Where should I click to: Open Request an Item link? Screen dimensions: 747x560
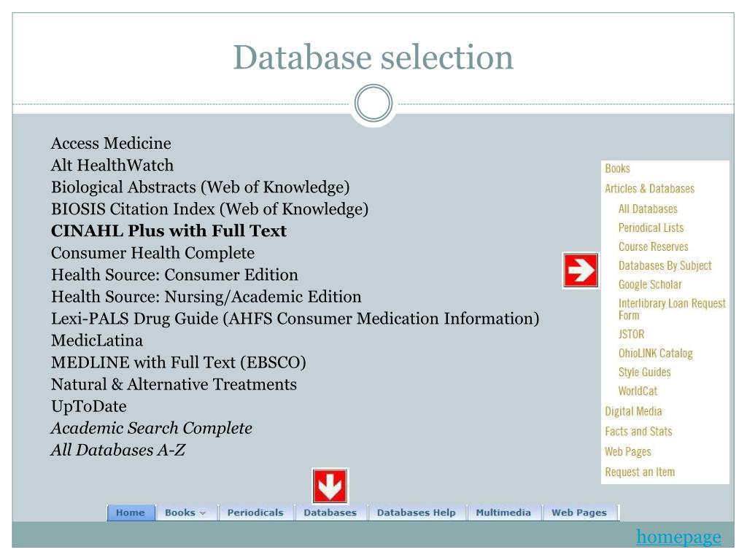[640, 472]
